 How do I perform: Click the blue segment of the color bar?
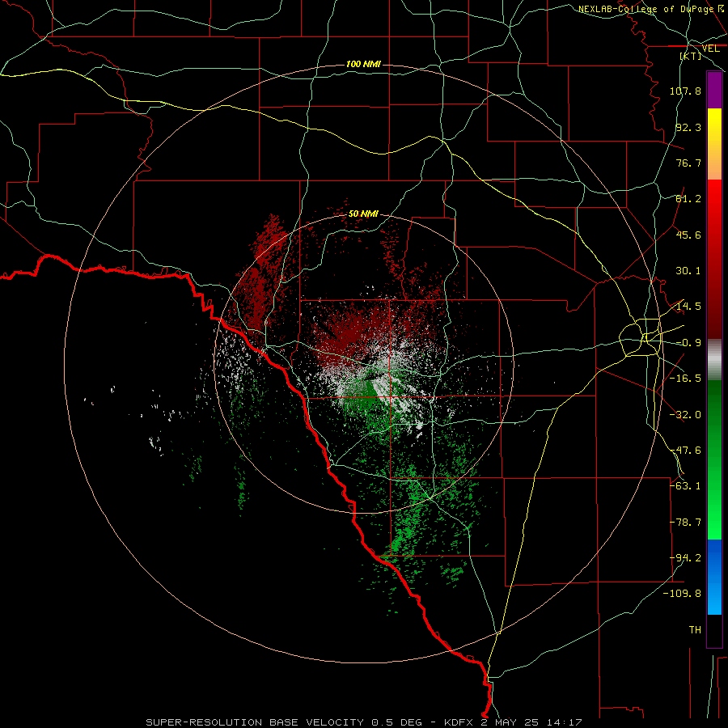coord(714,577)
